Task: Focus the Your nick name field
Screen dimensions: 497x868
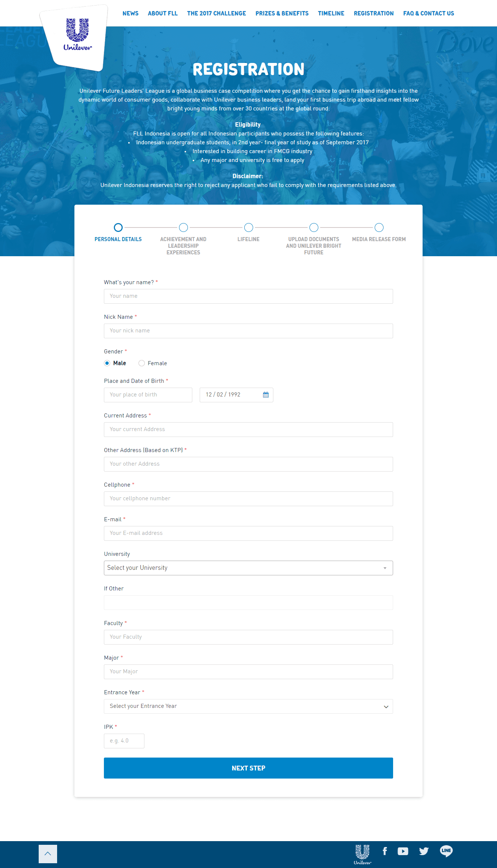Action: 248,331
